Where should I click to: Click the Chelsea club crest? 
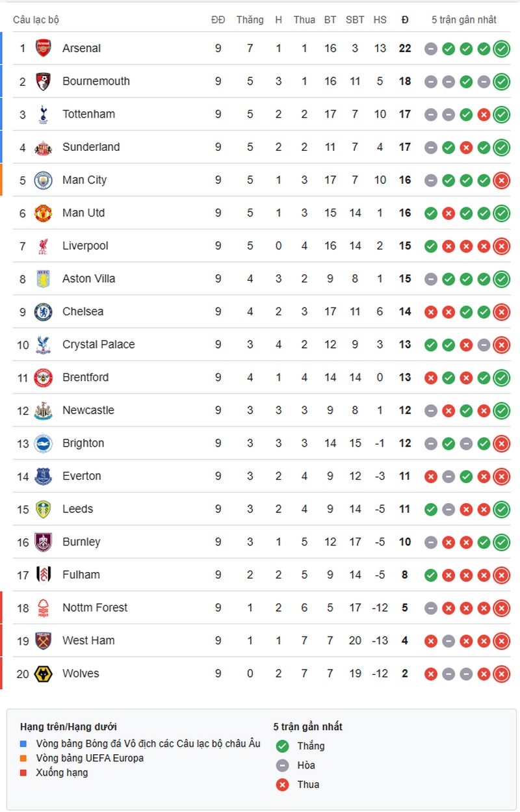click(44, 311)
